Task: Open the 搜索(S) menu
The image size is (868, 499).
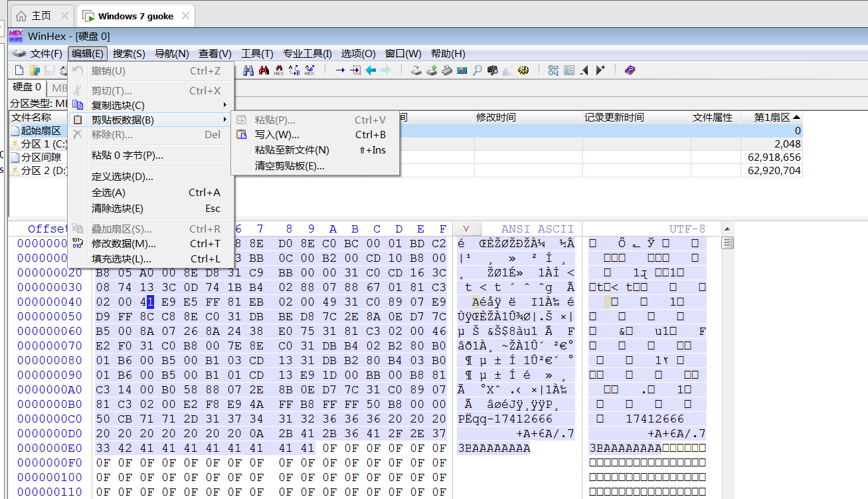Action: click(x=129, y=54)
